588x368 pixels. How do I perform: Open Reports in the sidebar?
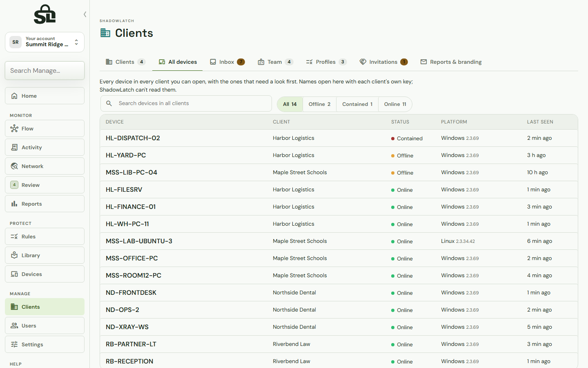[x=45, y=204]
